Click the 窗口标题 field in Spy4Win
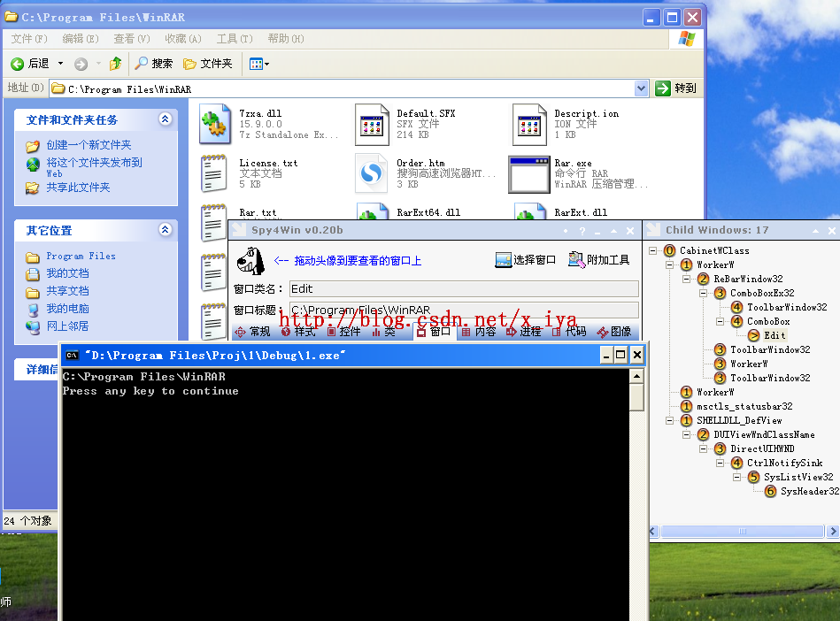This screenshot has width=840, height=621. click(x=464, y=310)
